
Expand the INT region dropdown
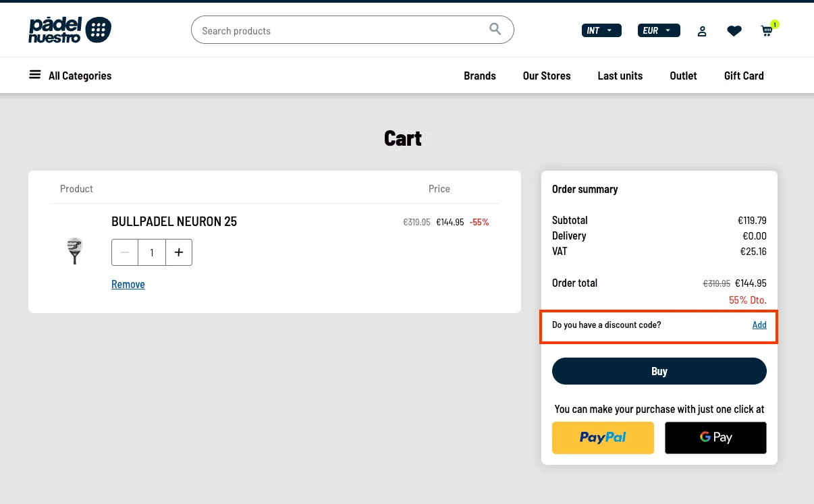pyautogui.click(x=601, y=30)
